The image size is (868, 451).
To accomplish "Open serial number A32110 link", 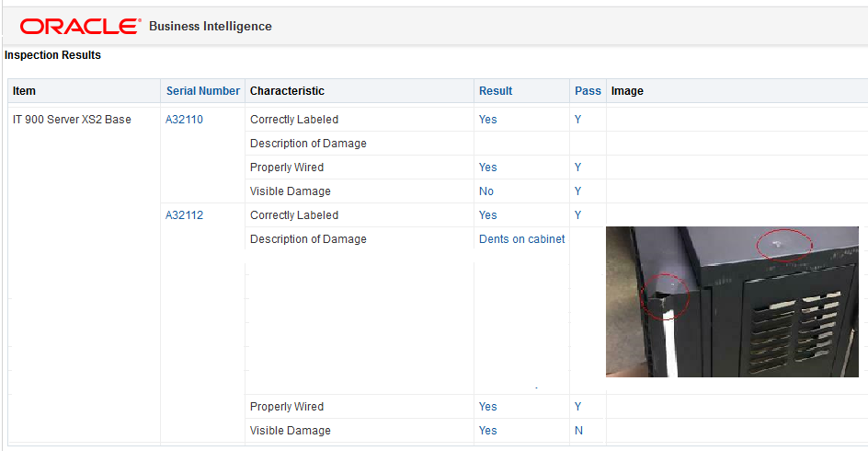I will 184,120.
